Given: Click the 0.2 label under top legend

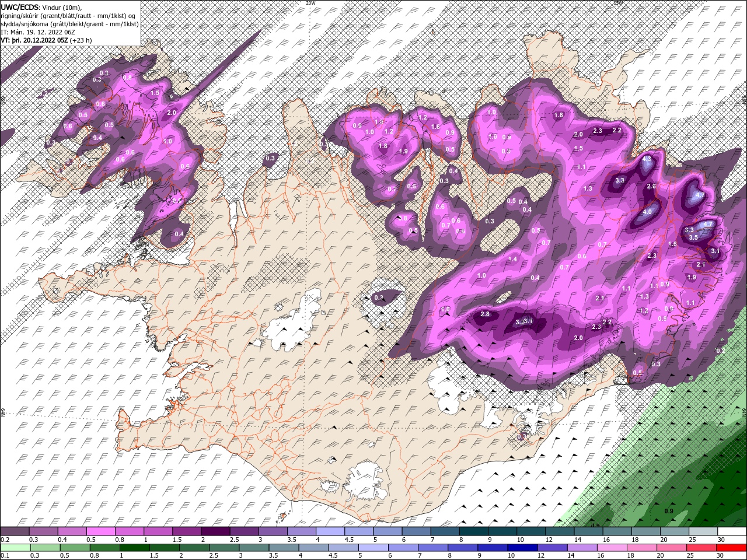Looking at the screenshot, I should click(5, 540).
